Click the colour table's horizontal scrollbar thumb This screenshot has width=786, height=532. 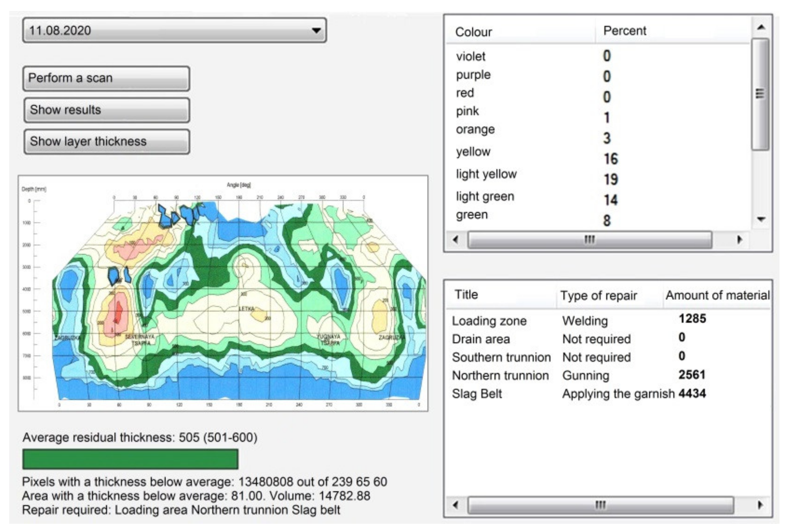tap(589, 239)
